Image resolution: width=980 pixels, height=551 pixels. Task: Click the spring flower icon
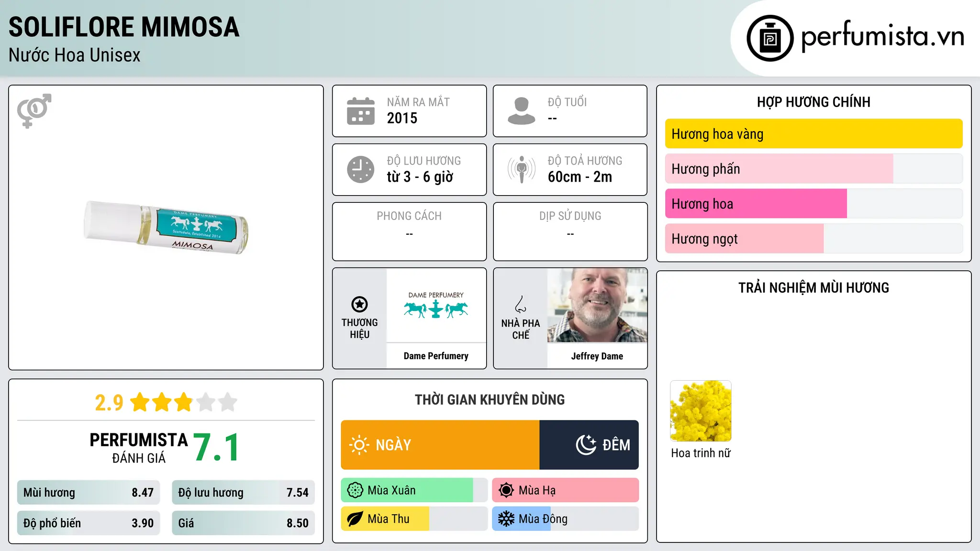click(355, 490)
